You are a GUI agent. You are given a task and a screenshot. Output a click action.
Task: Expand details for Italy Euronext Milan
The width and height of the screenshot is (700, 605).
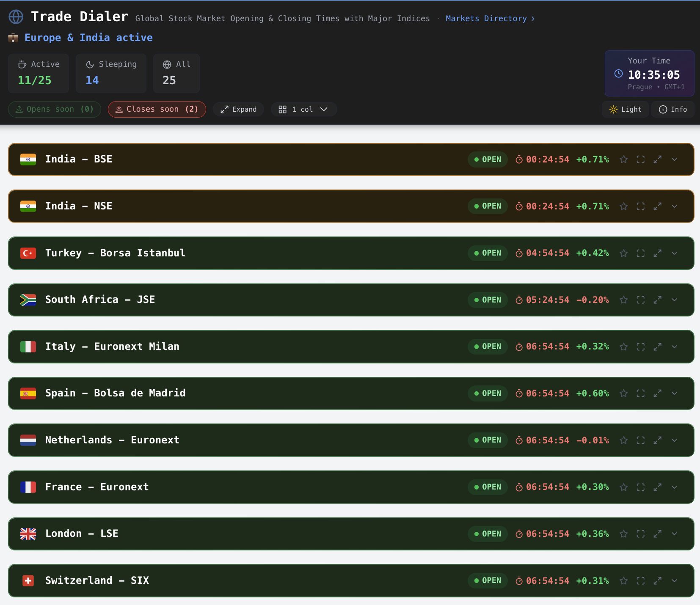(674, 346)
